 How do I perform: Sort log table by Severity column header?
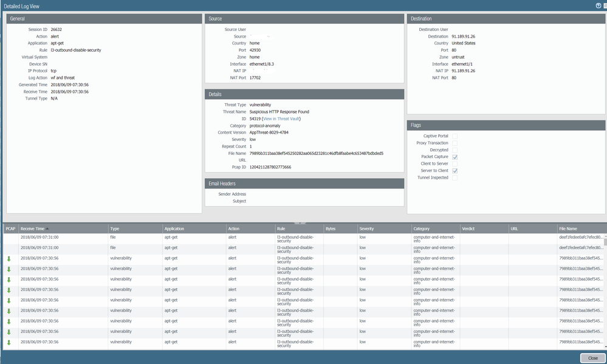pyautogui.click(x=366, y=228)
